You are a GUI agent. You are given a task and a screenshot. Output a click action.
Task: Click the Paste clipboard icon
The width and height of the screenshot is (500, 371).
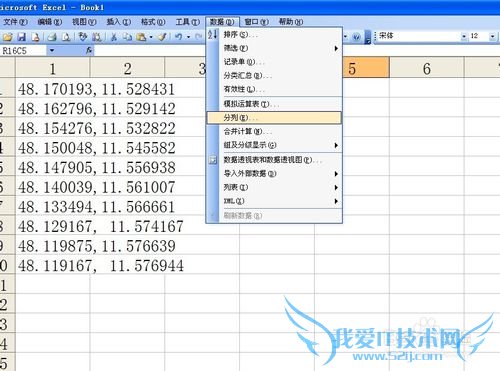pyautogui.click(x=141, y=37)
